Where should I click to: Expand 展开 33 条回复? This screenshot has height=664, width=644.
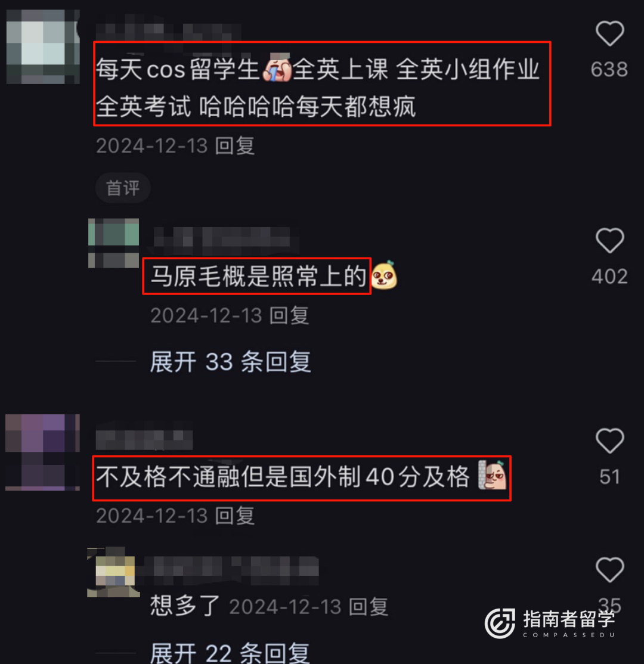click(x=231, y=362)
